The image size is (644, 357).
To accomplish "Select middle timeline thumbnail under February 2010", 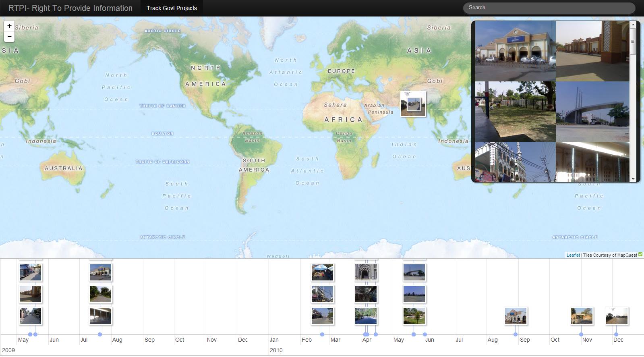I will point(323,295).
